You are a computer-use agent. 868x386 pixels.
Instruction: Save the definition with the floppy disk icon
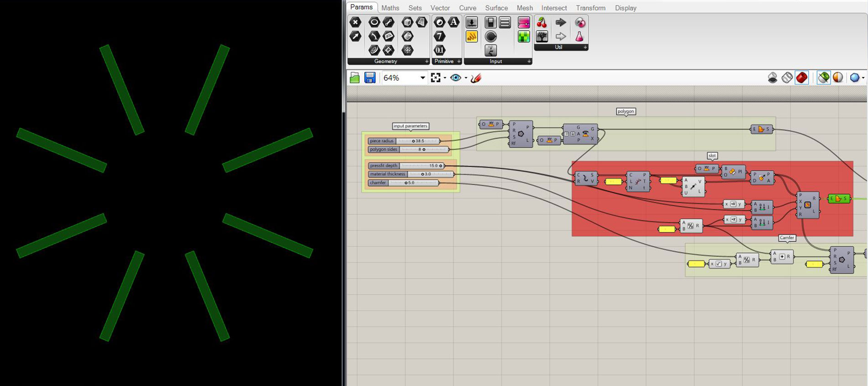(x=370, y=78)
